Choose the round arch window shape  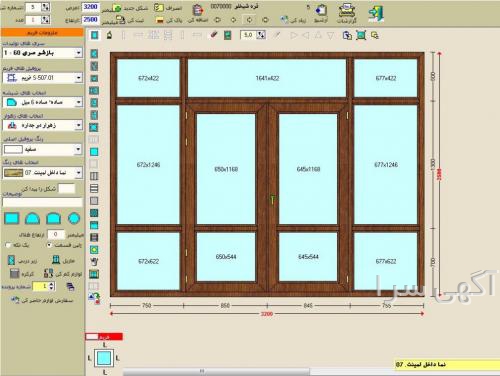pos(32,218)
